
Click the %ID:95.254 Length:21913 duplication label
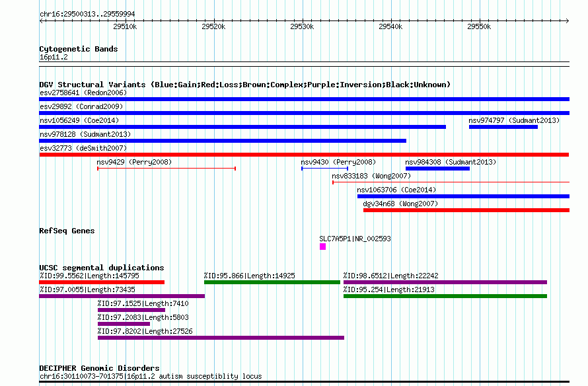389,289
